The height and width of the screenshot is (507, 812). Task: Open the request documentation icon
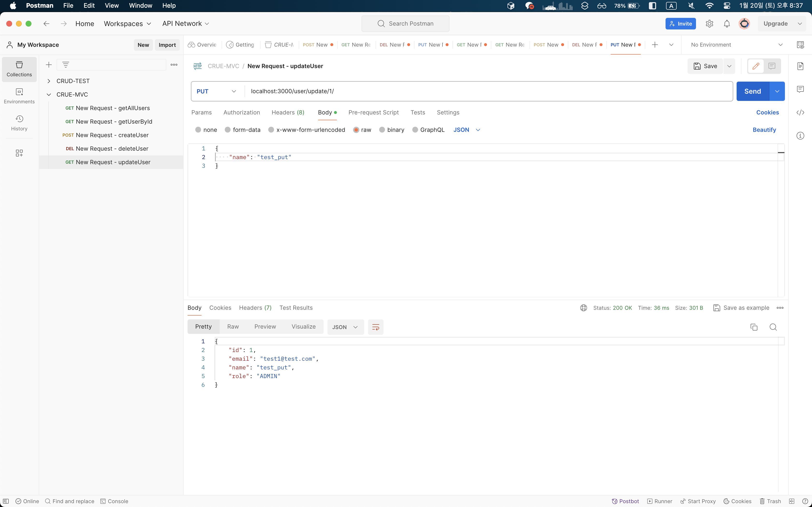click(800, 66)
